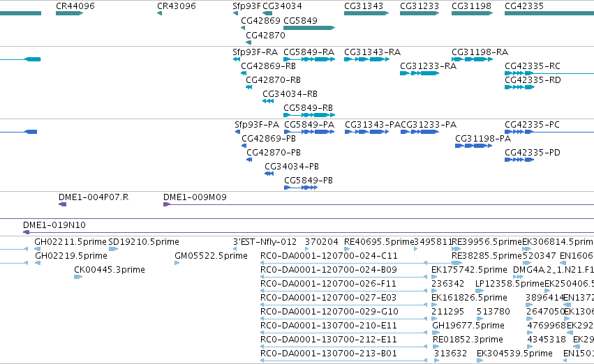The height and width of the screenshot is (364, 594).
Task: Open the EK175742.5prime EST label
Action: click(x=469, y=270)
